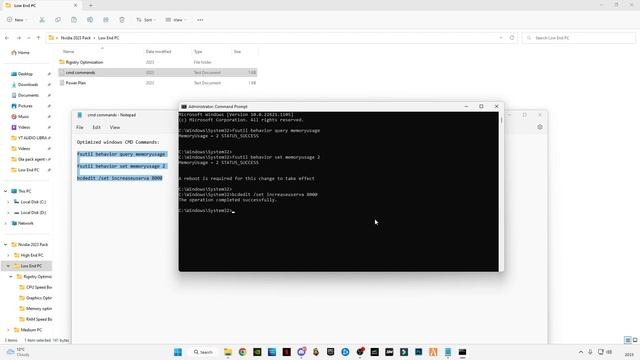This screenshot has height=360, width=640.
Task: Go up one folder level arrow
Action: pyautogui.click(x=38, y=38)
